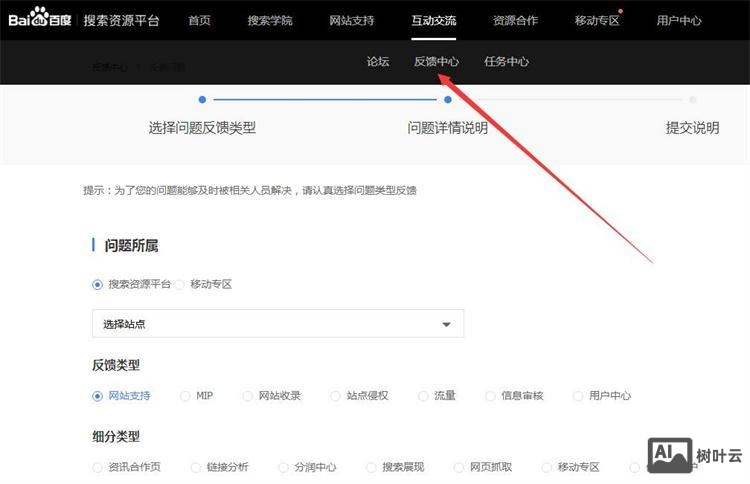Click the Baidu logo
This screenshot has width=750, height=484.
point(40,18)
